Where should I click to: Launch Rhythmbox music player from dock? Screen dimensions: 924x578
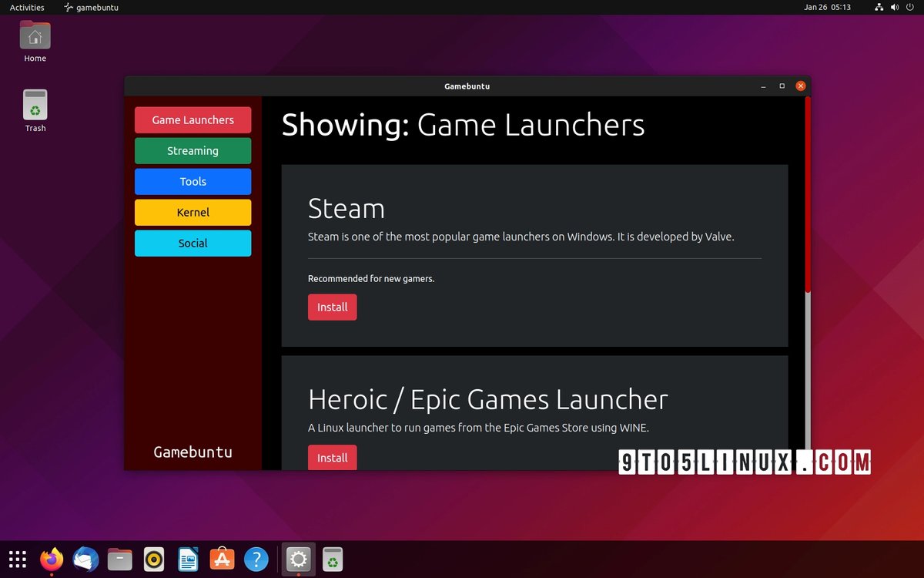153,560
